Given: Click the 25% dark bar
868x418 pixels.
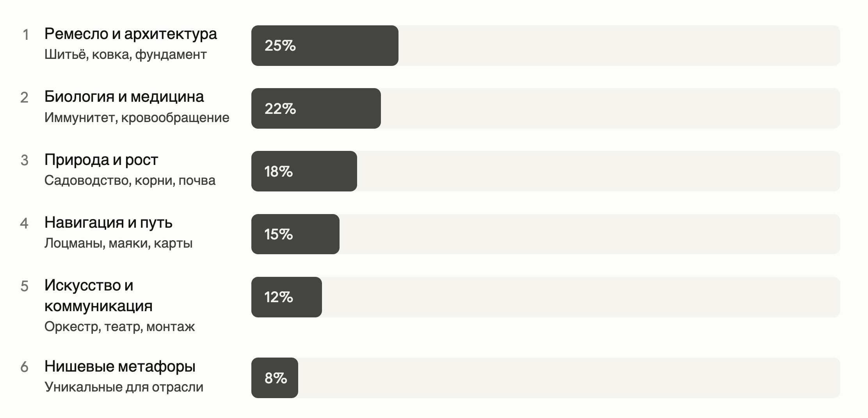Looking at the screenshot, I should tap(325, 46).
